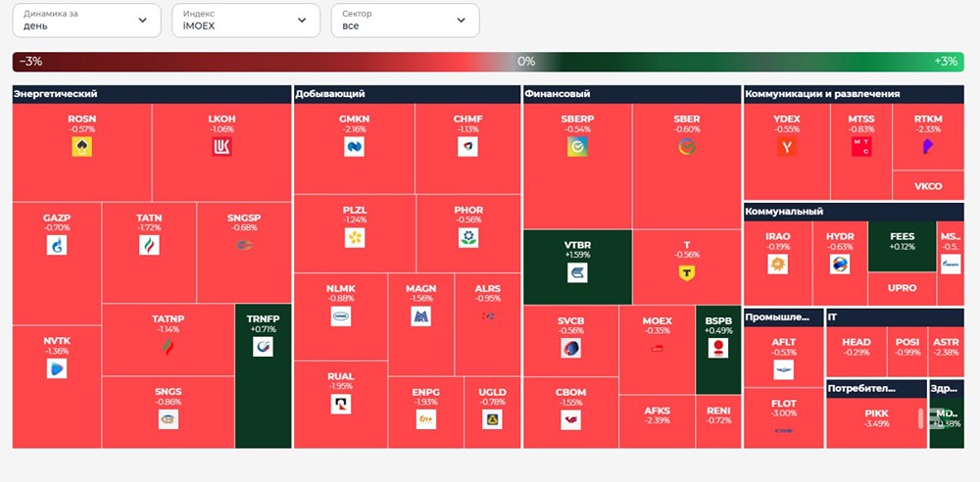Open the RENI tile

click(x=718, y=421)
